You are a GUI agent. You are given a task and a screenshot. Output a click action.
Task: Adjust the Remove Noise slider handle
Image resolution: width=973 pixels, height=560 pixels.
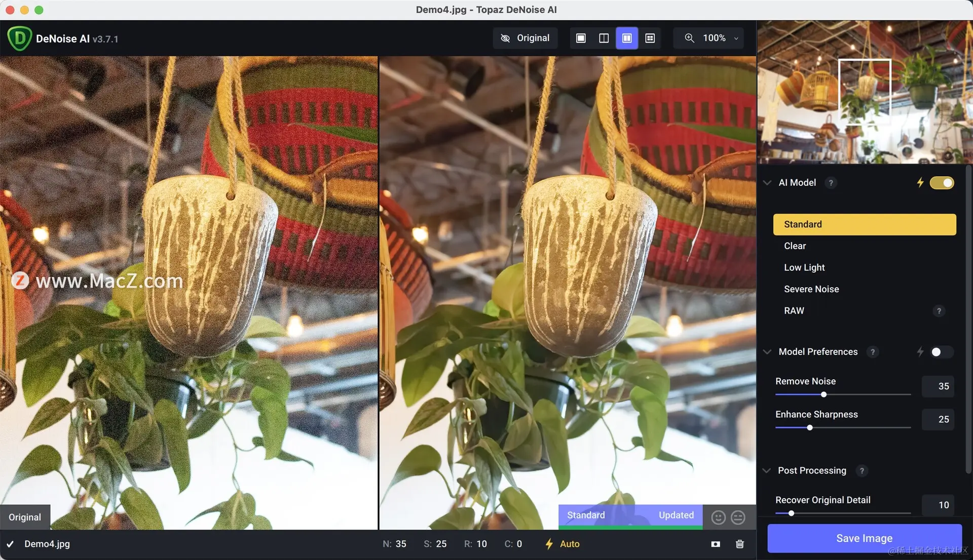824,394
